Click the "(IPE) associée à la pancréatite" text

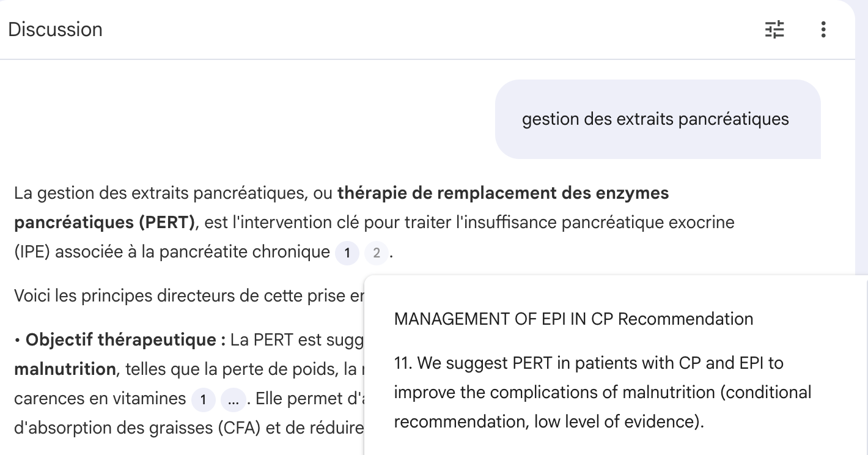171,252
